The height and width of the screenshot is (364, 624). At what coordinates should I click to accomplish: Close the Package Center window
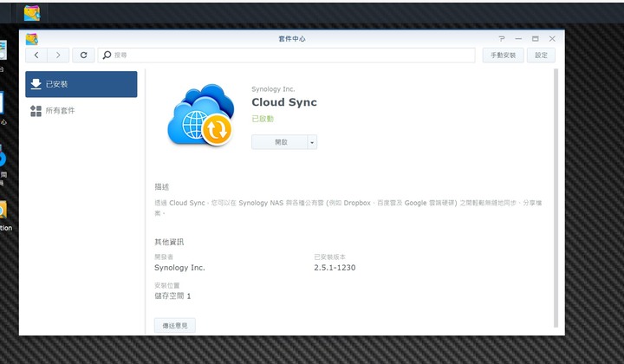click(552, 39)
